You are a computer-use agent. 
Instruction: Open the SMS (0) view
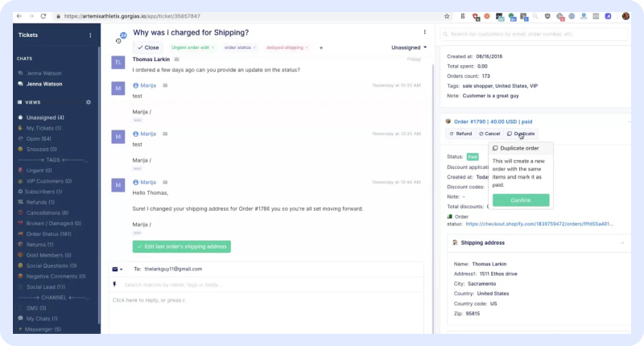pyautogui.click(x=36, y=308)
